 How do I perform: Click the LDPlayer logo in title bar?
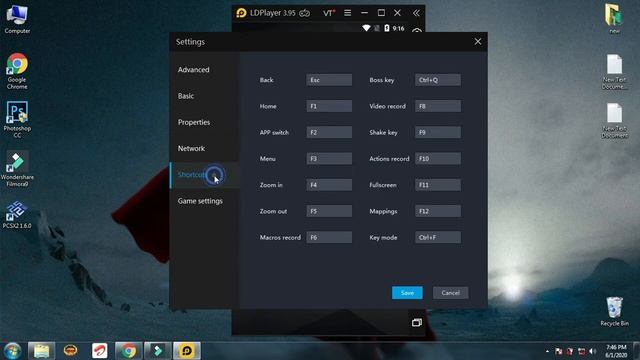pos(241,13)
